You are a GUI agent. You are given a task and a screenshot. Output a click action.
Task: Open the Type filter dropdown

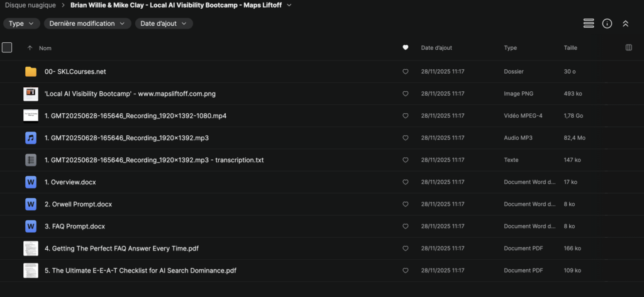click(x=22, y=23)
